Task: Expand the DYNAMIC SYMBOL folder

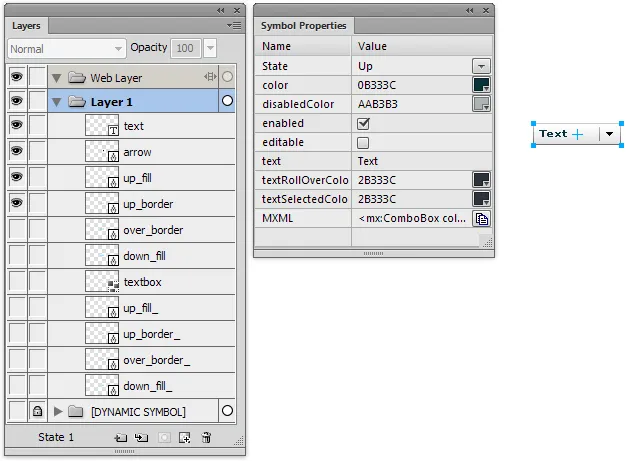Action: point(58,411)
